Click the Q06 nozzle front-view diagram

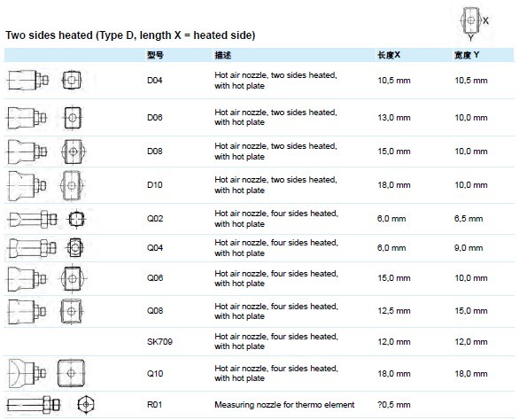tap(73, 278)
